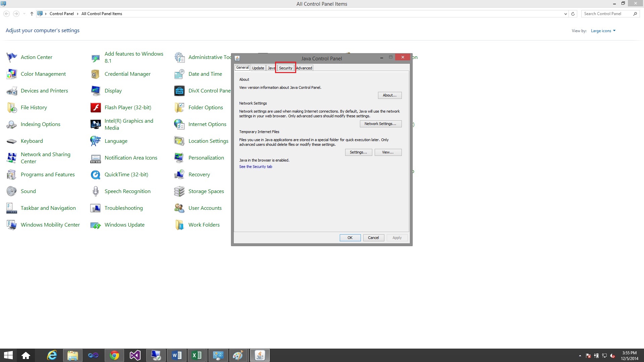Follow the See the Security tab link
Viewport: 644px width, 362px height.
(x=256, y=167)
